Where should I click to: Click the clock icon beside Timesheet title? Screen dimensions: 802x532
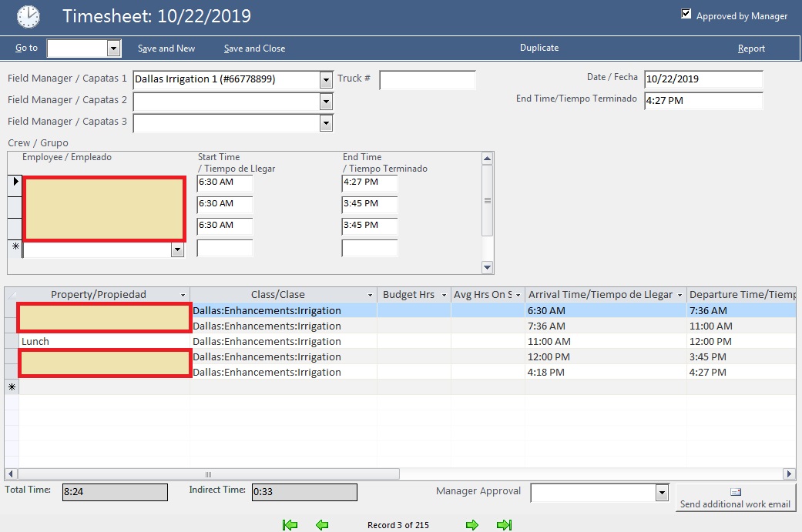click(29, 16)
